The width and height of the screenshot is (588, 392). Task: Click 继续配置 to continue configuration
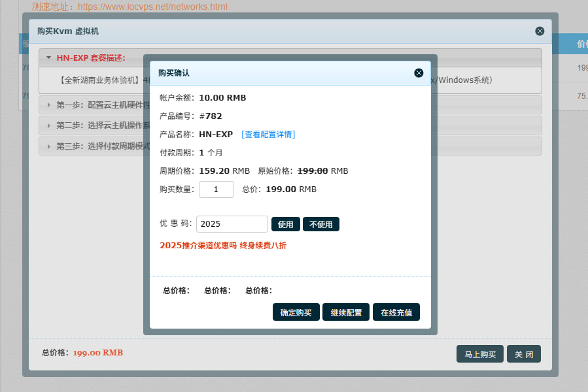pyautogui.click(x=345, y=312)
